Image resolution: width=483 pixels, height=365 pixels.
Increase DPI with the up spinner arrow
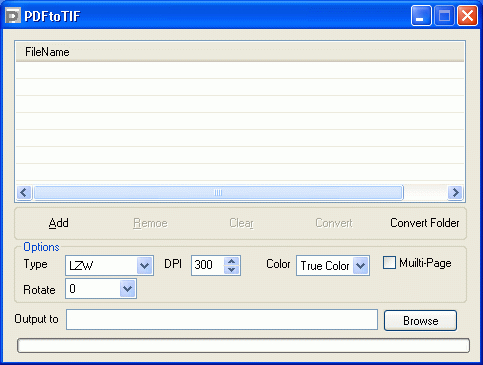coord(232,261)
